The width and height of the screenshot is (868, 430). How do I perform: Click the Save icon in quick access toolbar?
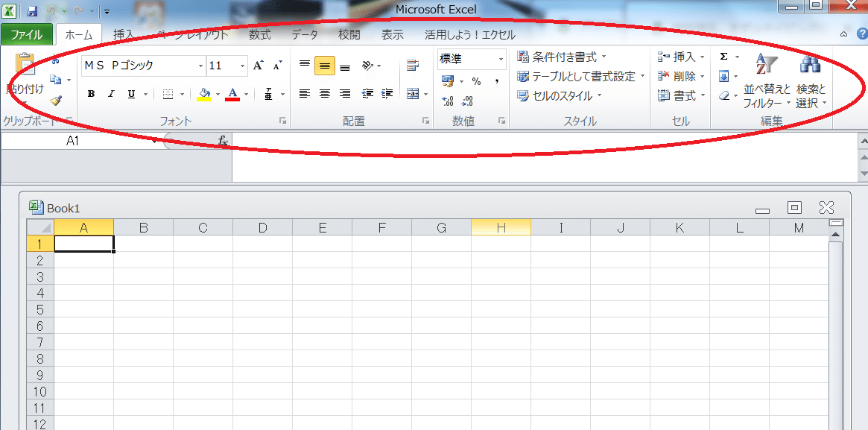click(x=31, y=11)
